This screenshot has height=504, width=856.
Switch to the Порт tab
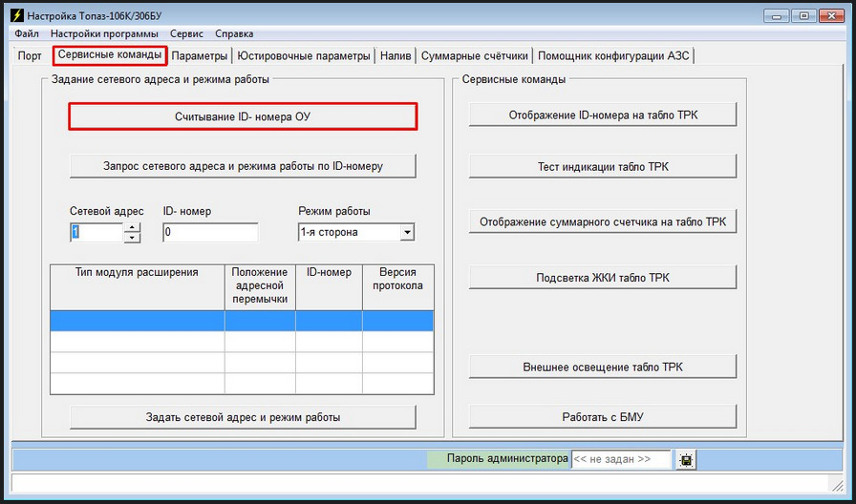tap(30, 56)
